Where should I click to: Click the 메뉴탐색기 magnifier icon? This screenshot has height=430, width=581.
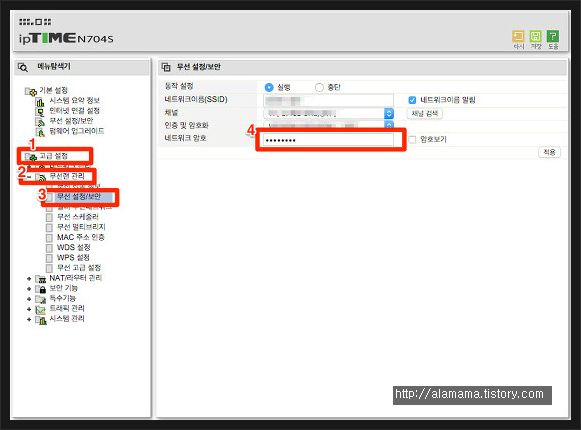tap(23, 67)
